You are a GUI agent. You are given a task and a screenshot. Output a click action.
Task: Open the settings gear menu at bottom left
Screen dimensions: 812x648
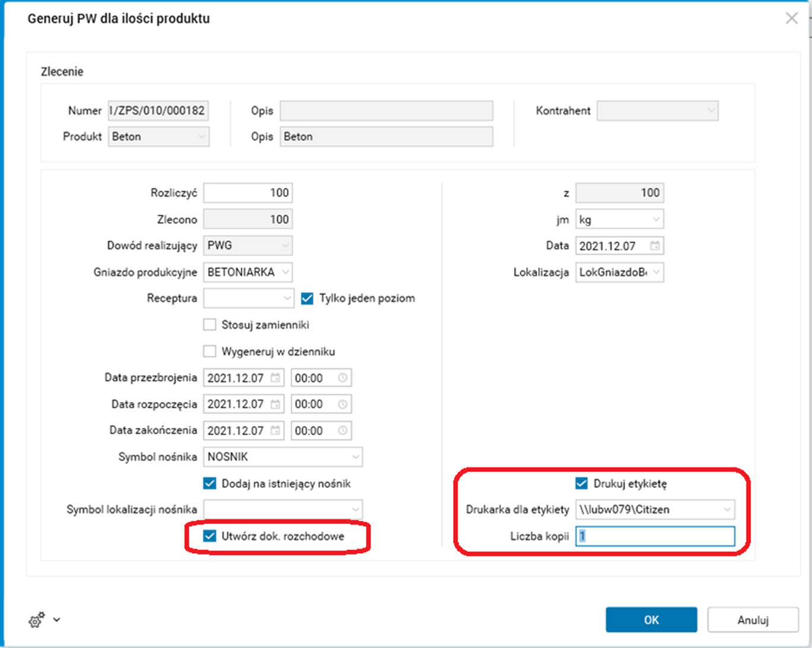click(x=37, y=620)
